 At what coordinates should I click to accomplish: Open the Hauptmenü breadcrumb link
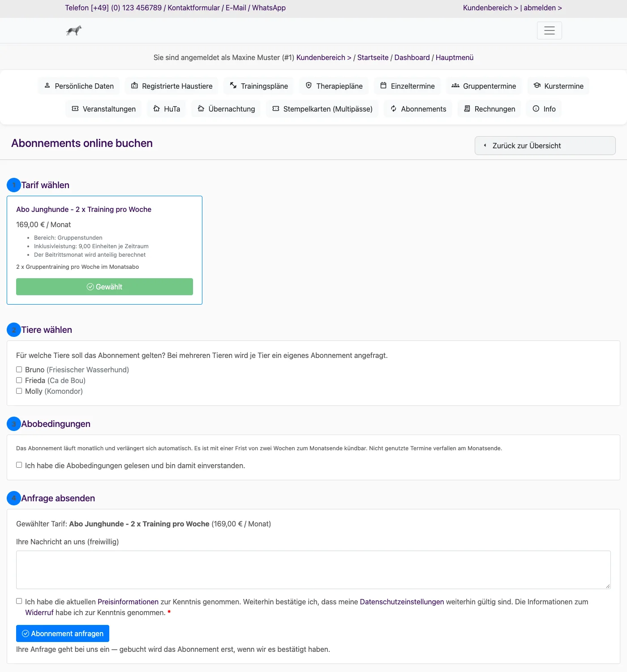click(x=455, y=57)
